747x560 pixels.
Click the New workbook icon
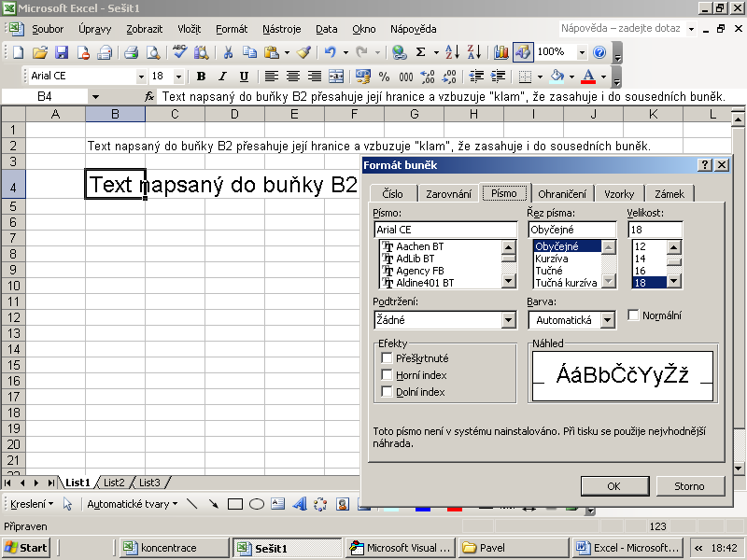pyautogui.click(x=18, y=52)
